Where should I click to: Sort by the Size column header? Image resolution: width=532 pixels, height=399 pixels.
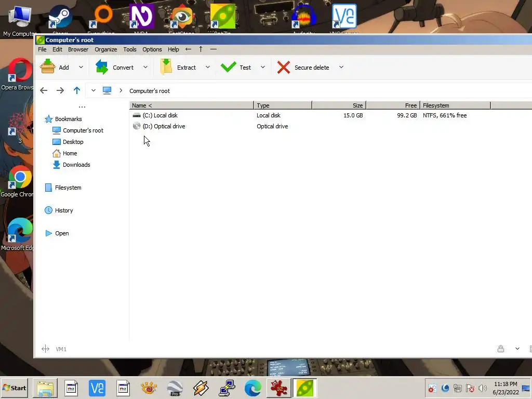coord(339,105)
